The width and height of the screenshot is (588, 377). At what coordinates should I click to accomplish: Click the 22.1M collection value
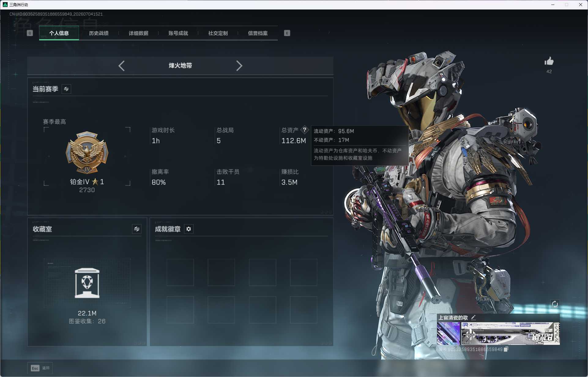click(87, 313)
